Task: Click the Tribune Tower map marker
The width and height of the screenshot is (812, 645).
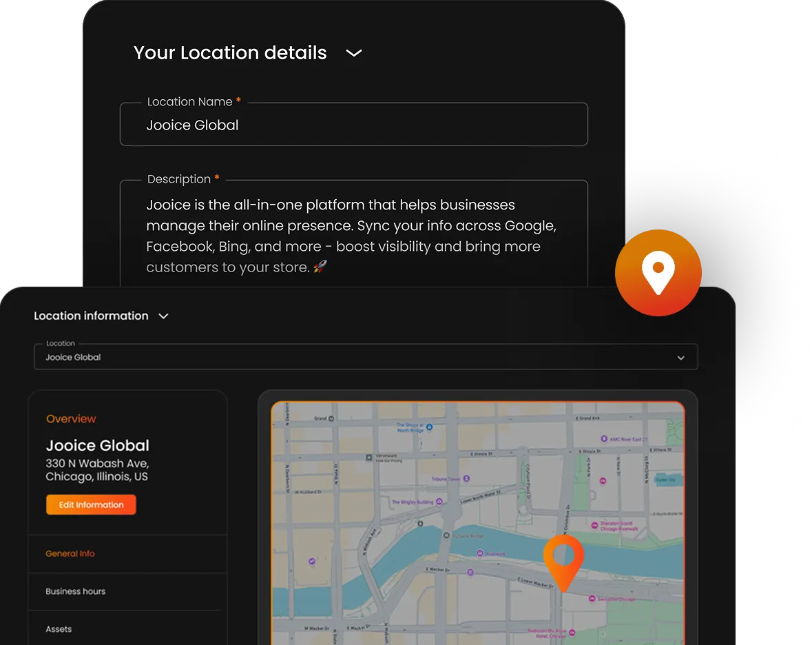Action: [x=466, y=479]
